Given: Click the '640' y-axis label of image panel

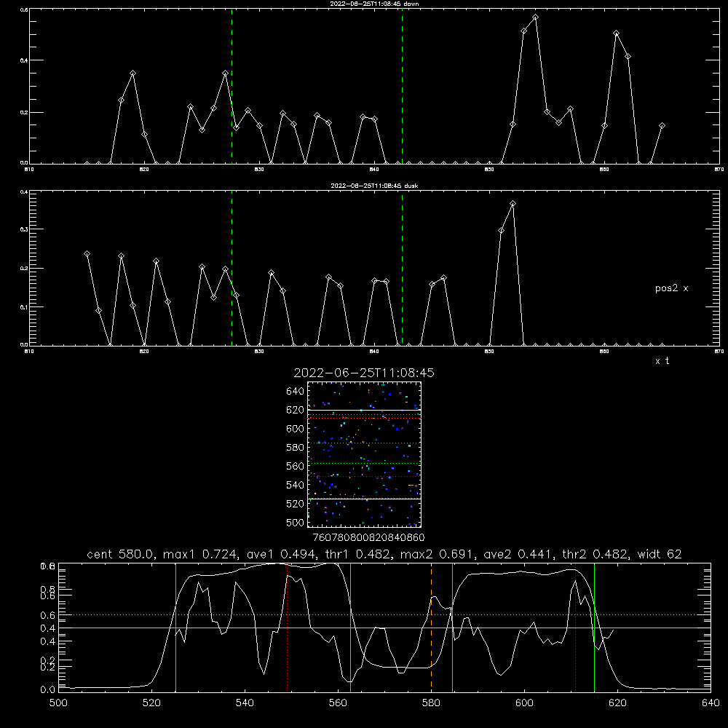Looking at the screenshot, I should [x=296, y=391].
